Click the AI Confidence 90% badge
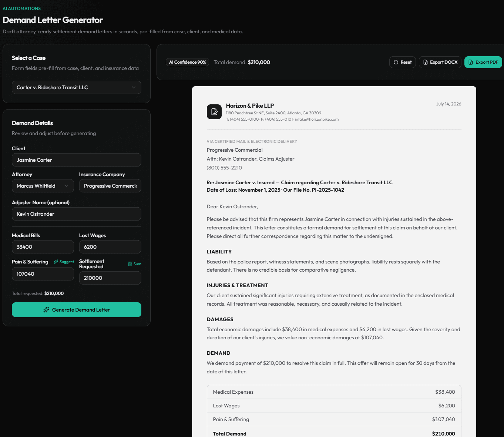Image resolution: width=504 pixels, height=437 pixels. (x=188, y=62)
